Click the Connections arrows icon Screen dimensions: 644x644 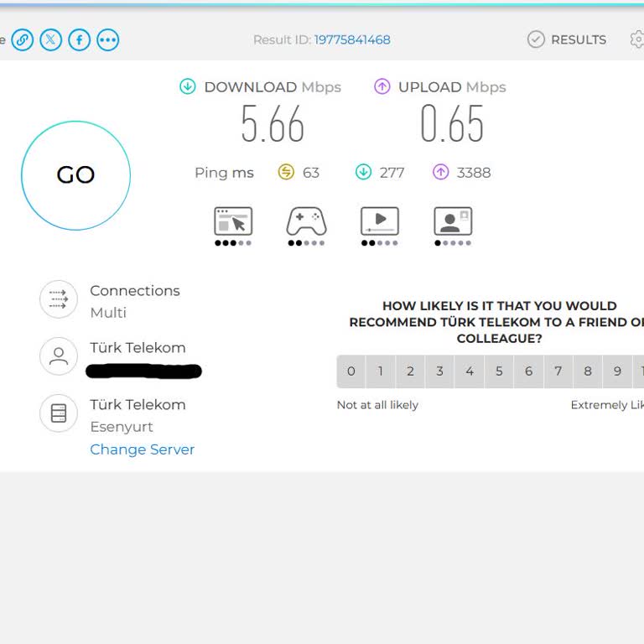tap(59, 299)
